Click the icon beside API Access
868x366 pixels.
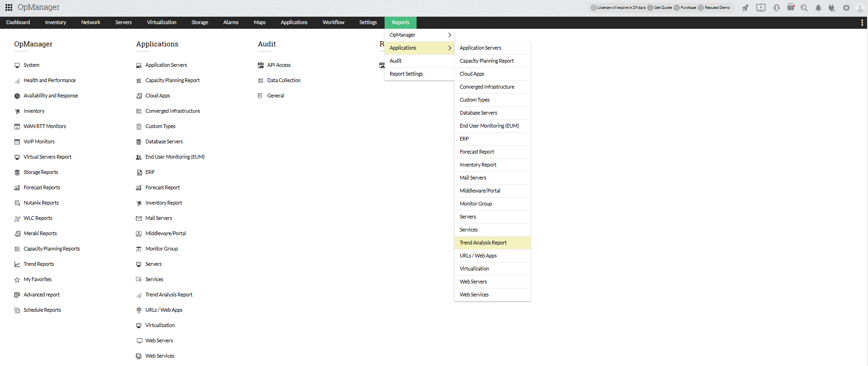pos(261,65)
